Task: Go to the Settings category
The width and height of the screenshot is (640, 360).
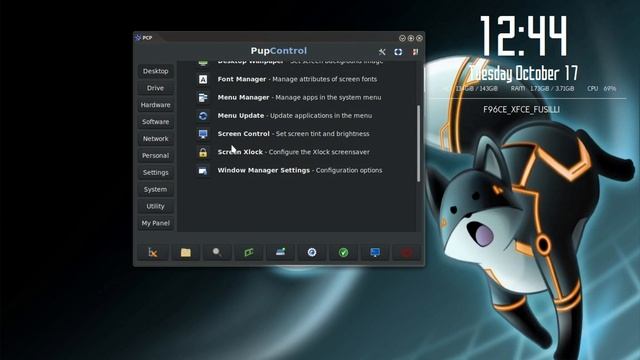Action: click(156, 172)
